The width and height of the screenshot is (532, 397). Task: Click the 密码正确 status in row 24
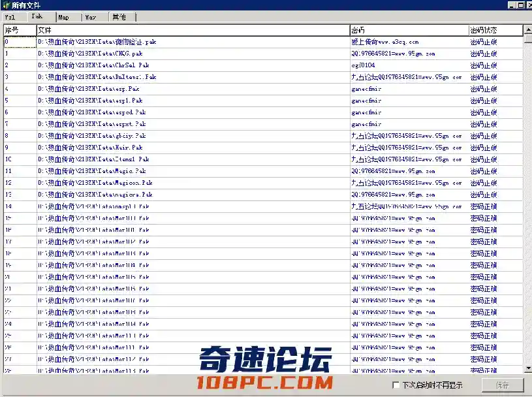496,324
